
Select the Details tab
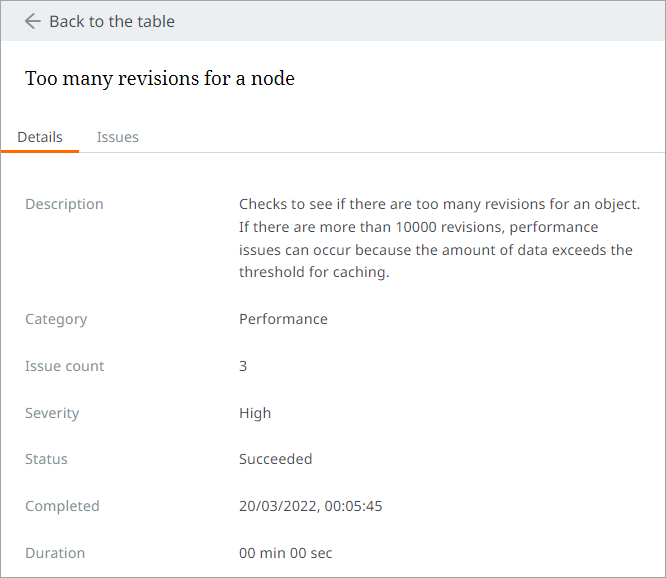click(x=40, y=137)
